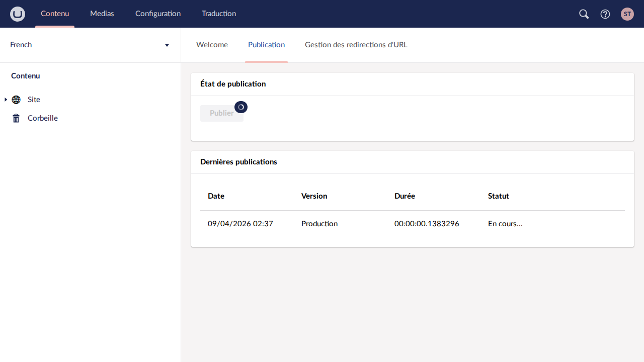Expand the Site tree node arrow
The image size is (644, 362).
pyautogui.click(x=6, y=100)
